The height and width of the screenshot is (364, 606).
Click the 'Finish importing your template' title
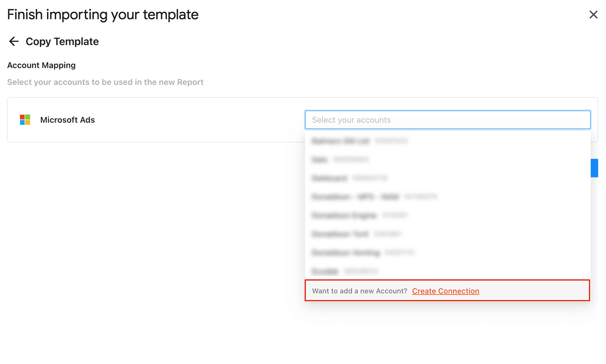[102, 14]
